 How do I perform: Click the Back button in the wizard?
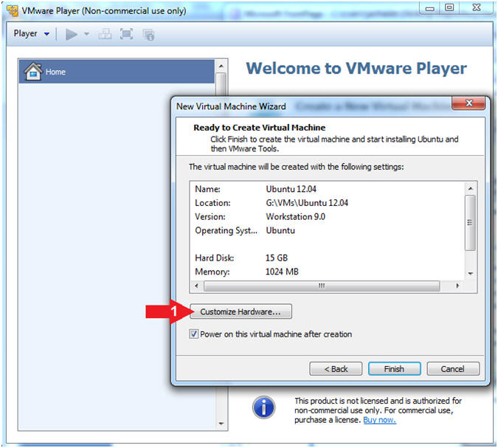click(336, 369)
